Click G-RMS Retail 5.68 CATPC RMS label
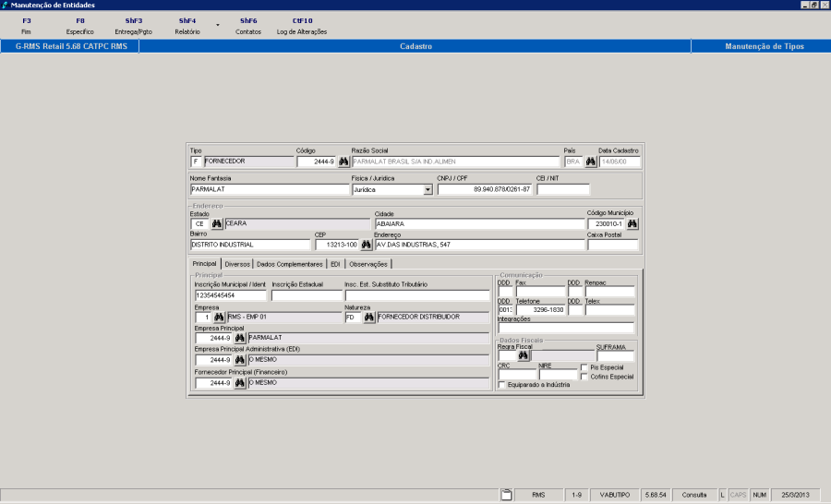Screen dimensions: 831x504 (x=71, y=46)
